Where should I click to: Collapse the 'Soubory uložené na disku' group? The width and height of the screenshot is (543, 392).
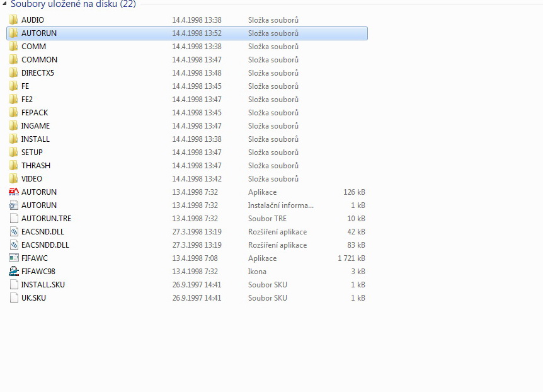click(4, 3)
